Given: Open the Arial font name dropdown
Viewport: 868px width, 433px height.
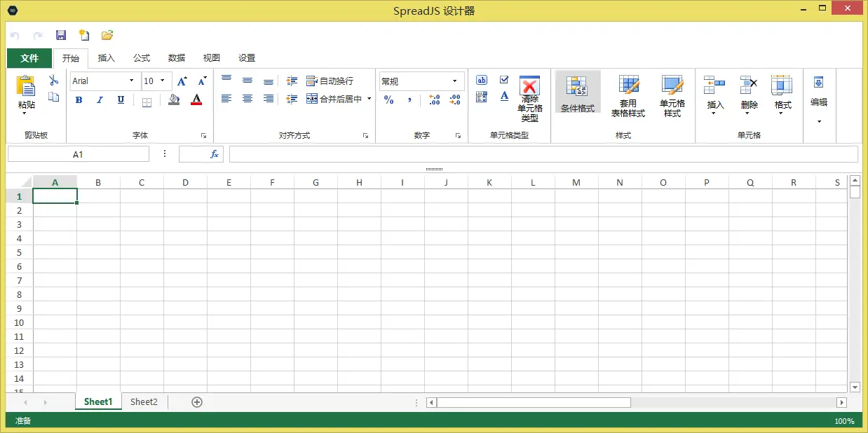Looking at the screenshot, I should pos(130,81).
